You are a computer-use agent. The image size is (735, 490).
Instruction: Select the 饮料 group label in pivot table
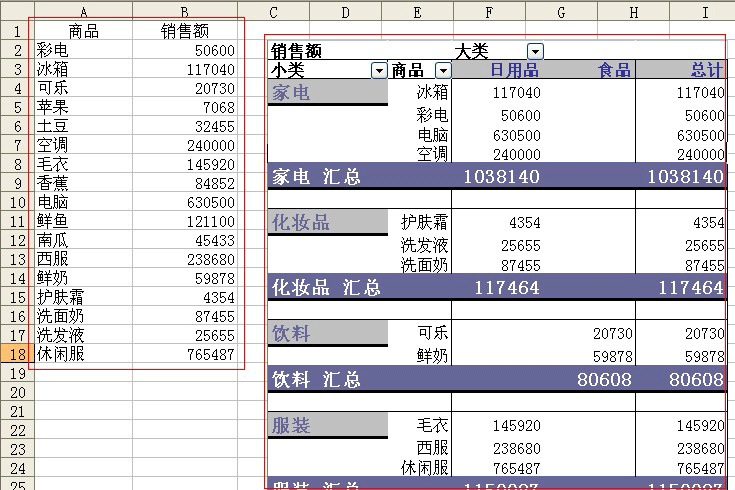328,333
